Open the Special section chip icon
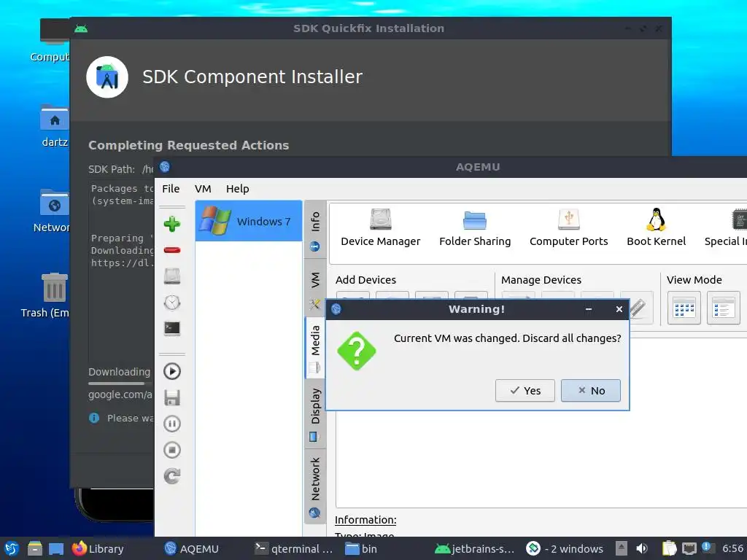The image size is (747, 560). click(x=739, y=220)
